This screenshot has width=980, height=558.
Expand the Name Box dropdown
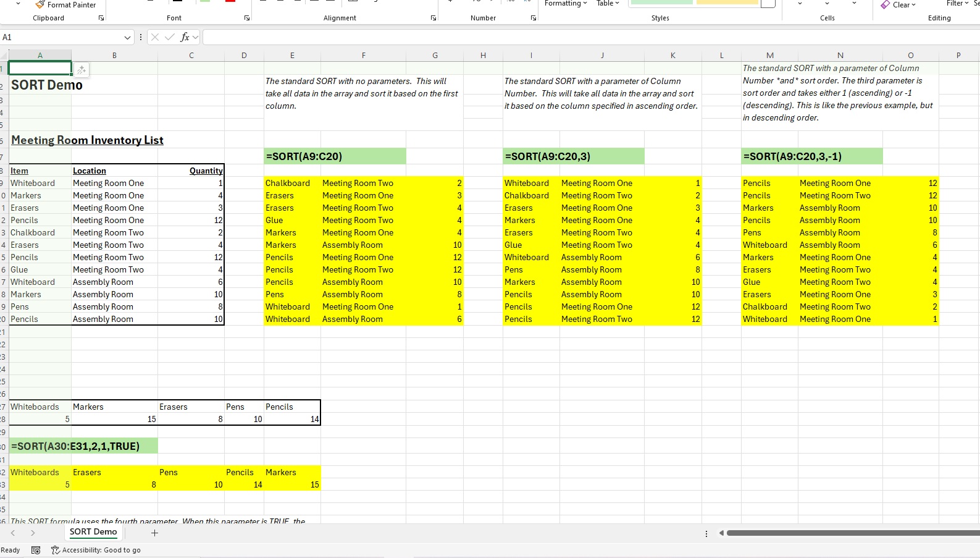click(x=127, y=37)
